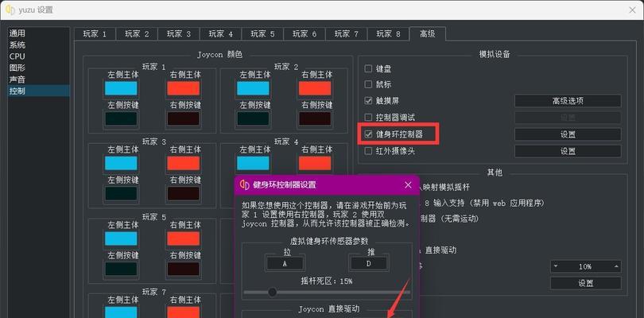This screenshot has height=318, width=644.
Task: Pick 玩家 5 右侧主体 color swatch
Action: point(183,238)
